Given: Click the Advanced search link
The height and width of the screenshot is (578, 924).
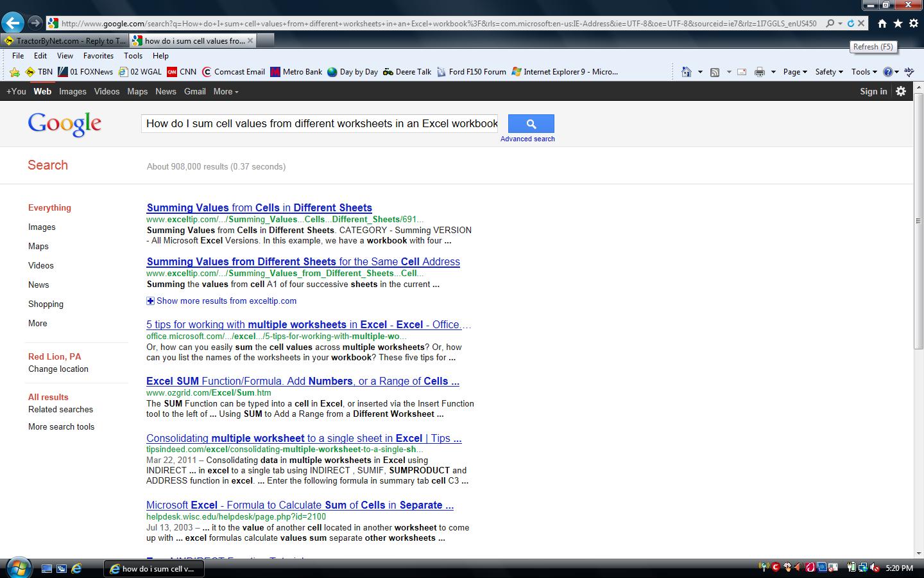Looking at the screenshot, I should (x=527, y=139).
